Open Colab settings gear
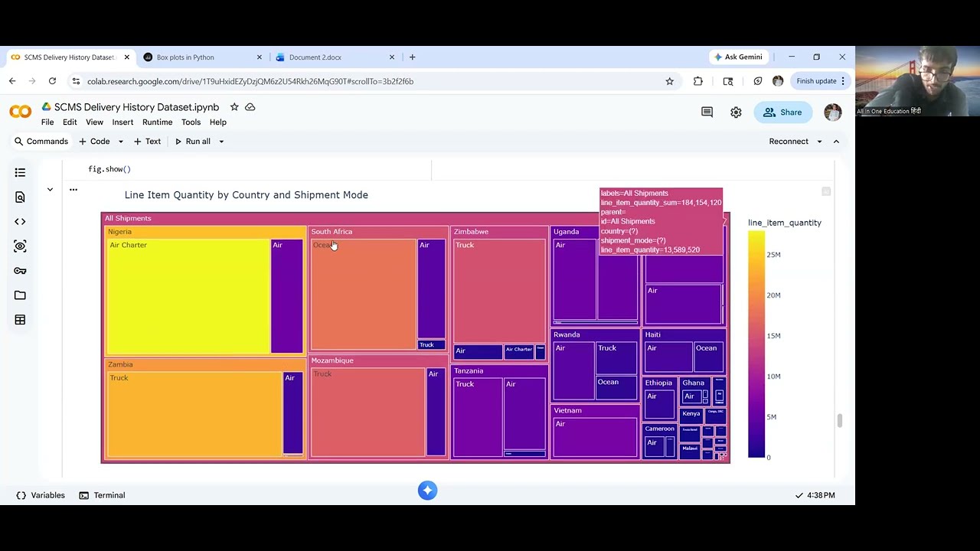Image resolution: width=980 pixels, height=551 pixels. click(x=736, y=112)
